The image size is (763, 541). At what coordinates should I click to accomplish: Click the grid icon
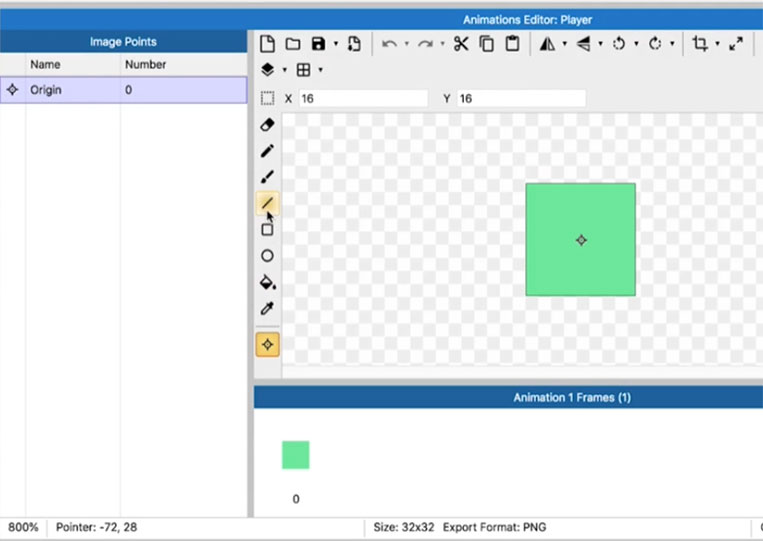tap(303, 70)
